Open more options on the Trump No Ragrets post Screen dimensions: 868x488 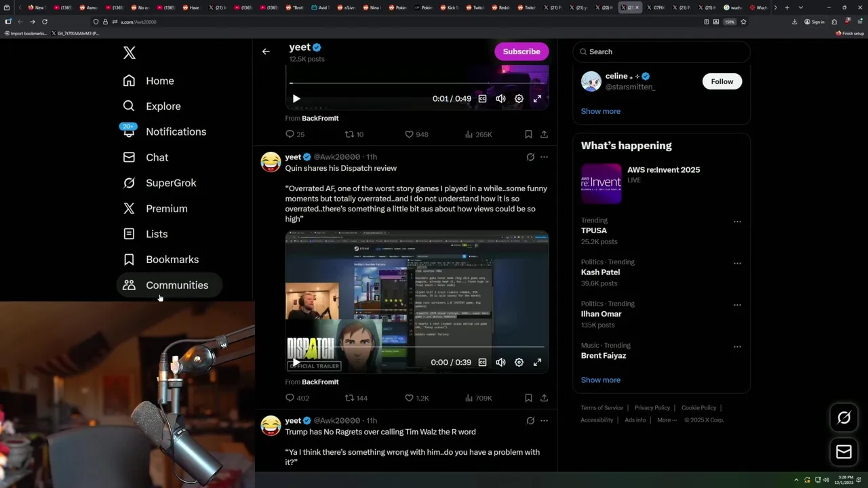tap(544, 420)
